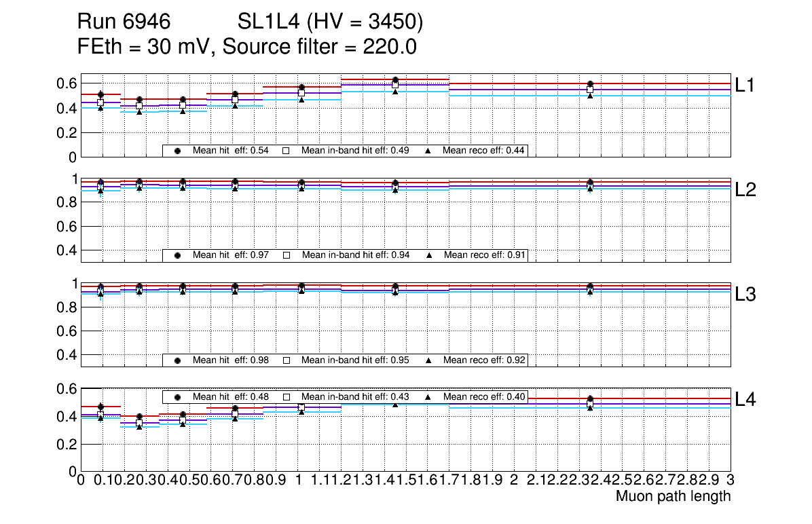Click the triangle marker in L2 legend
Viewport: 812px width, 524px height.
(x=429, y=255)
